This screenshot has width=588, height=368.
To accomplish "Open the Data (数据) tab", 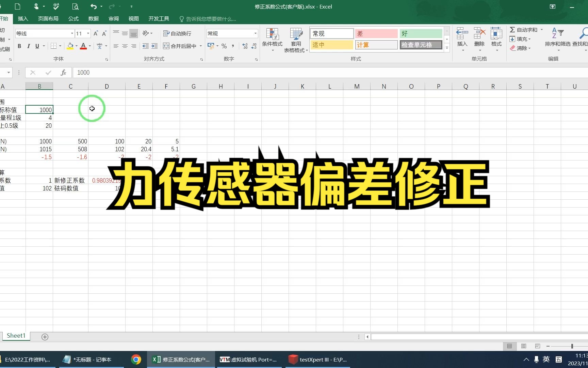I will (93, 19).
